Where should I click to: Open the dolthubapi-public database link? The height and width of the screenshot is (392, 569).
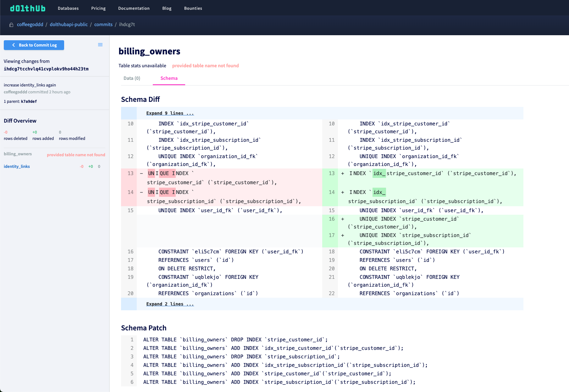point(69,24)
